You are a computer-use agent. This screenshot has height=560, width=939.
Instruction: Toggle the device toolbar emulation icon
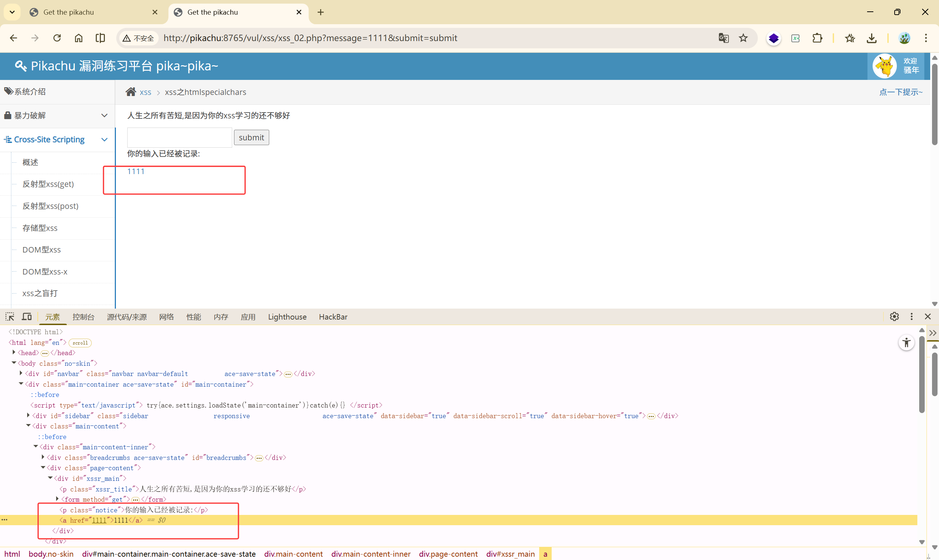[x=27, y=317]
